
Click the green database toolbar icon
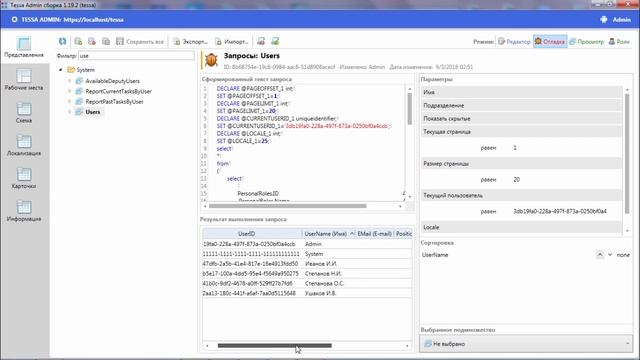pyautogui.click(x=275, y=41)
